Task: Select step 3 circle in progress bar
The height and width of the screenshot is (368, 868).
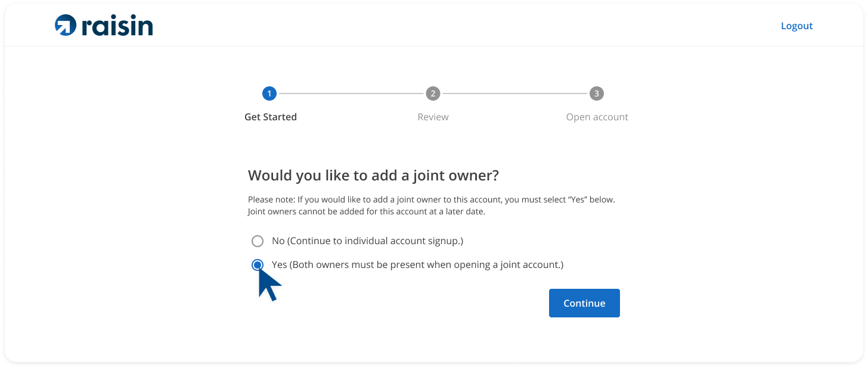Action: coord(596,93)
